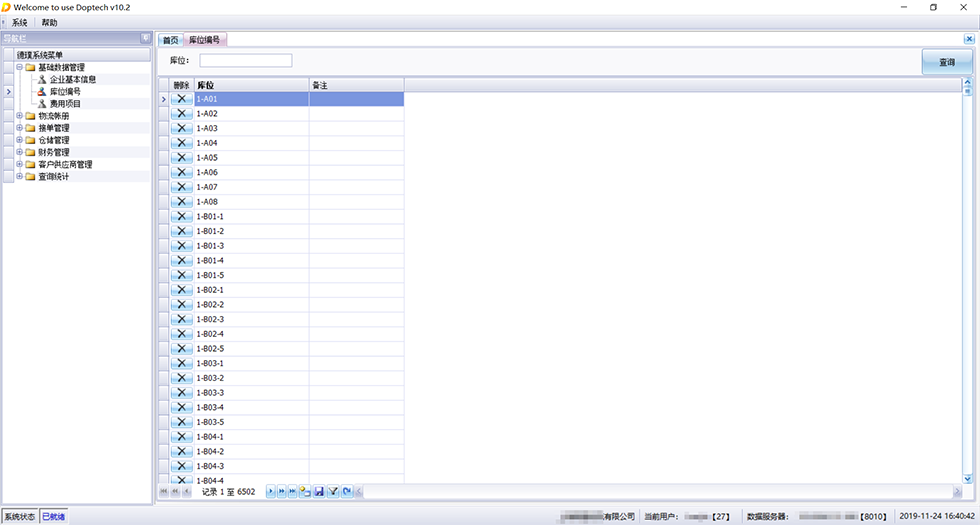Click the save icon in the record navigator

(x=318, y=492)
